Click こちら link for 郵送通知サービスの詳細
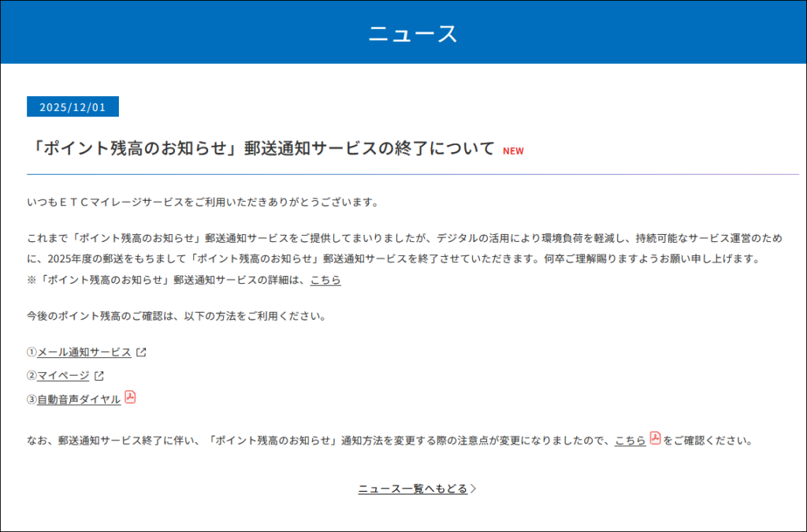Image resolution: width=807 pixels, height=532 pixels. click(x=325, y=280)
